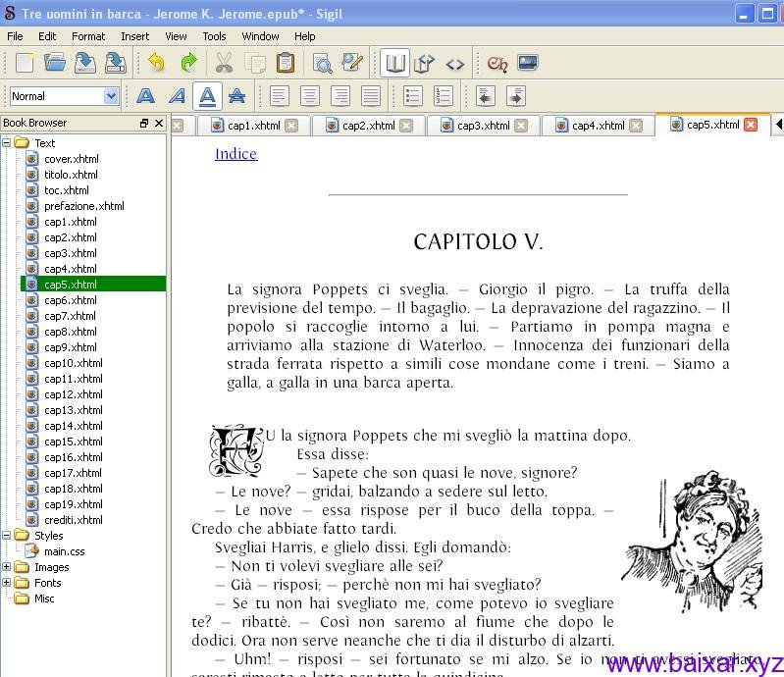Collapse the Text folder tree
This screenshot has width=784, height=677.
[x=7, y=143]
